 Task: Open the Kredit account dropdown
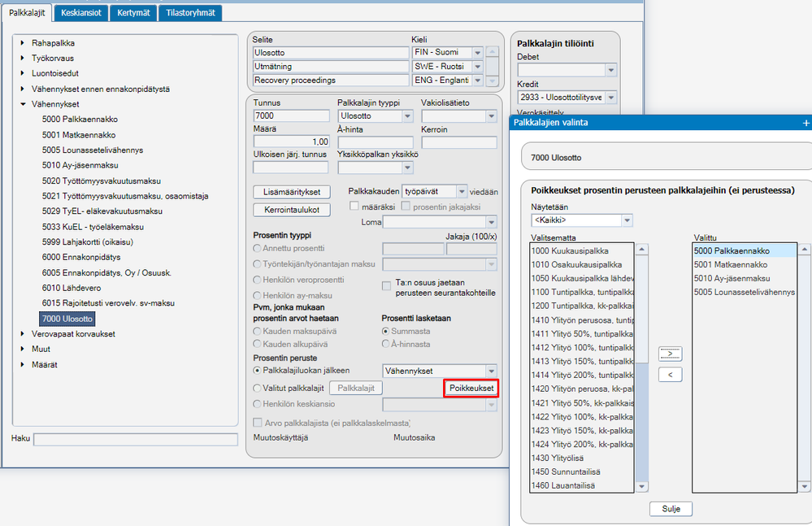point(611,98)
